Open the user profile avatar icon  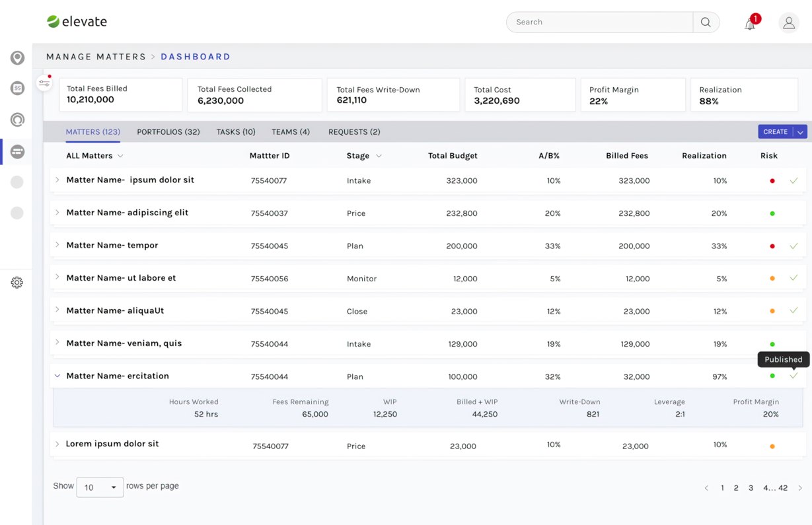(x=789, y=22)
